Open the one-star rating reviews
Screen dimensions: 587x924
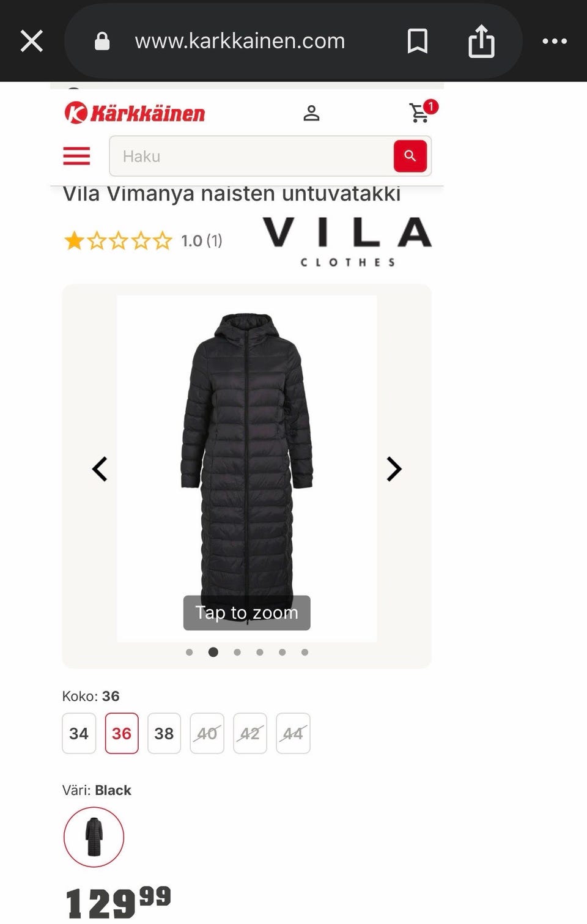click(143, 240)
